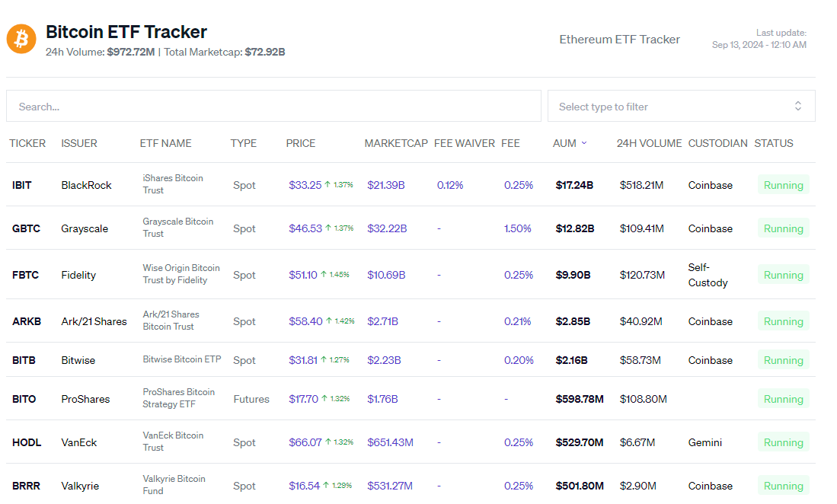This screenshot has width=837, height=504.
Task: Sort by the ETF NAME column header
Action: (x=165, y=143)
